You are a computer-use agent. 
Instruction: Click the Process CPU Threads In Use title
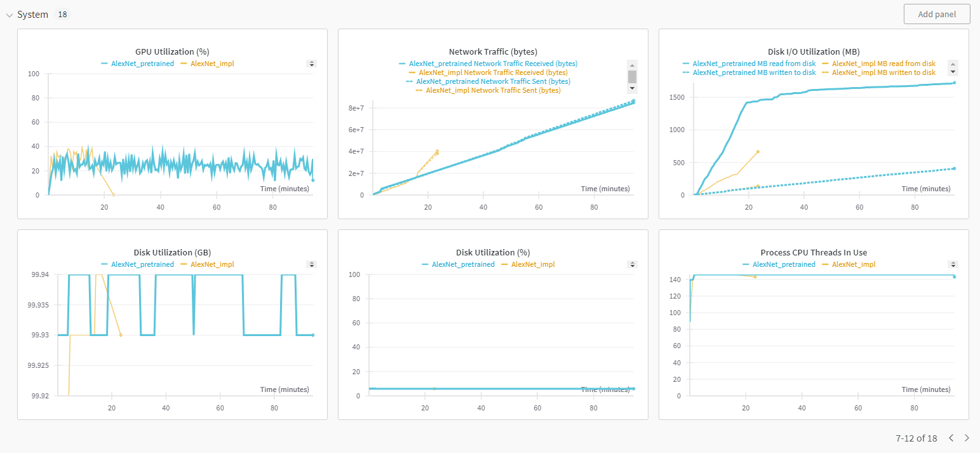click(x=814, y=253)
